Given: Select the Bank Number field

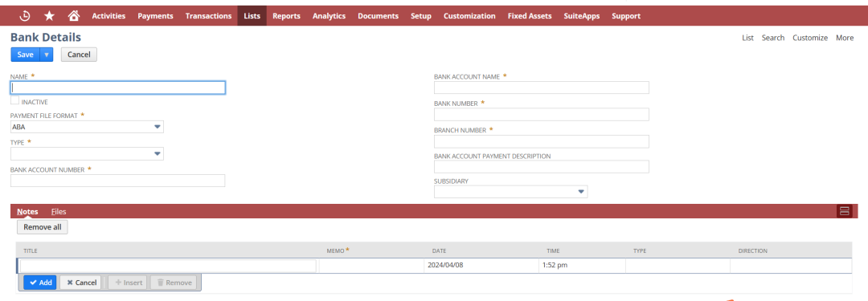Looking at the screenshot, I should pos(542,115).
